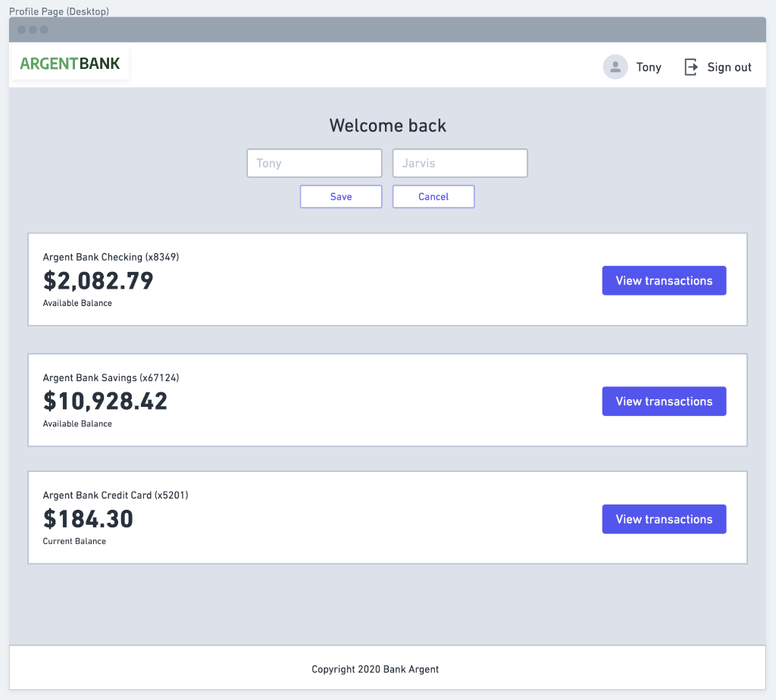Viewport: 776px width, 700px height.
Task: Select the Argent Bank Checking (x8349) title
Action: coord(111,257)
